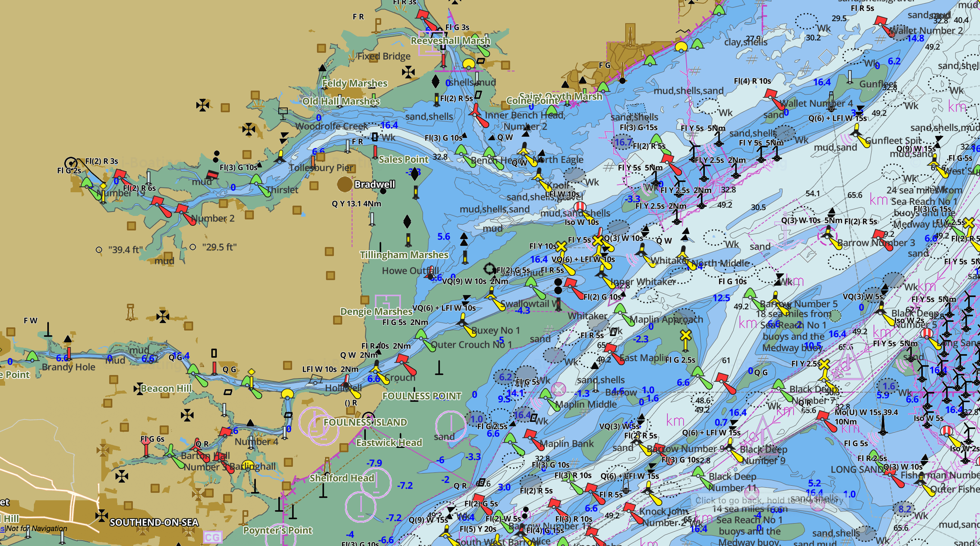Select the Howe Outfall label
980x546 pixels.
pos(410,271)
